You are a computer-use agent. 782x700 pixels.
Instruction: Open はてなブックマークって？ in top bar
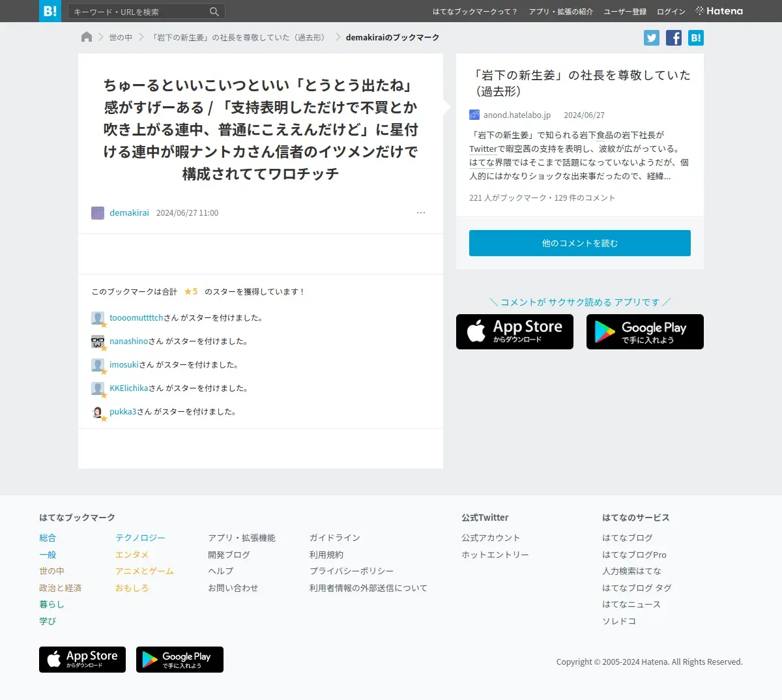475,12
